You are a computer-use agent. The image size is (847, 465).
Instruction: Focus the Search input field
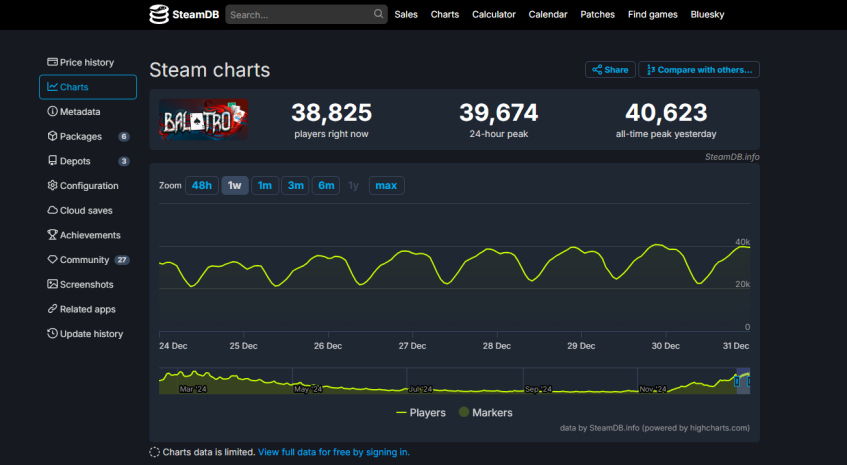[306, 15]
